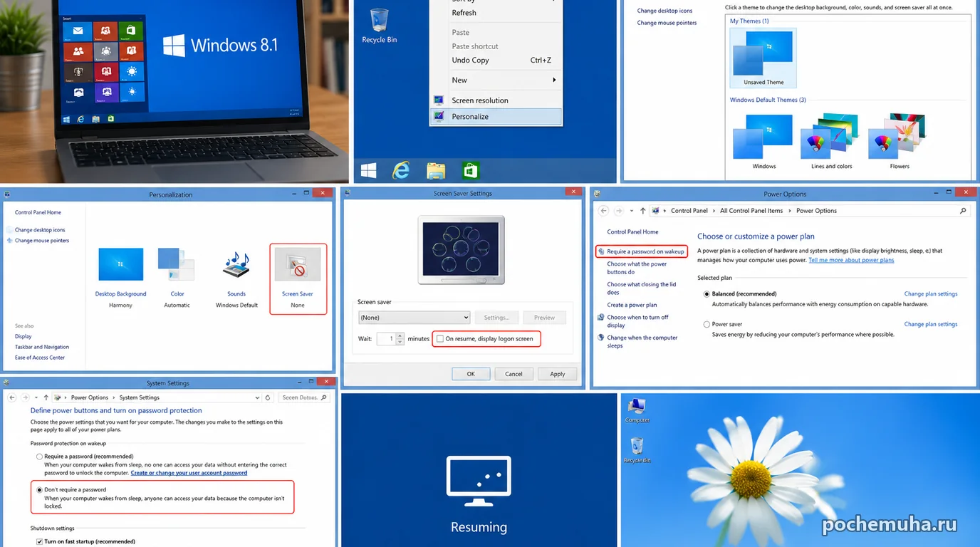The width and height of the screenshot is (980, 547).
Task: Open the Start button on the taskbar
Action: [368, 170]
